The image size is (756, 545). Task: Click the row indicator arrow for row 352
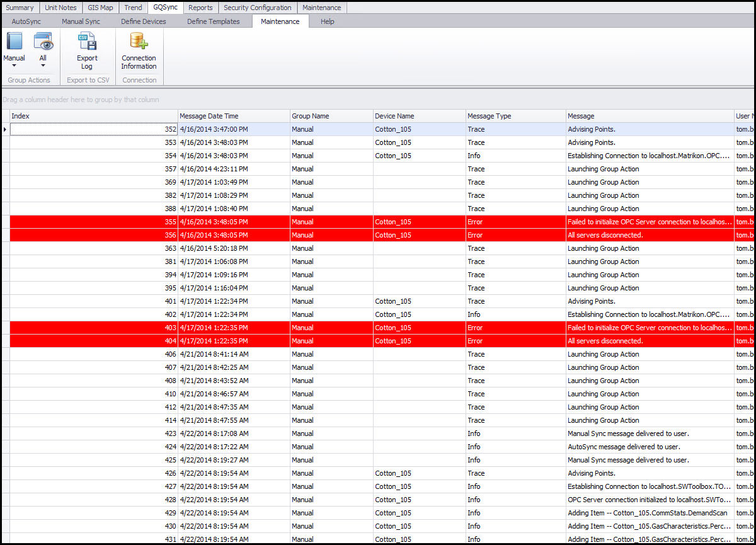coord(5,129)
